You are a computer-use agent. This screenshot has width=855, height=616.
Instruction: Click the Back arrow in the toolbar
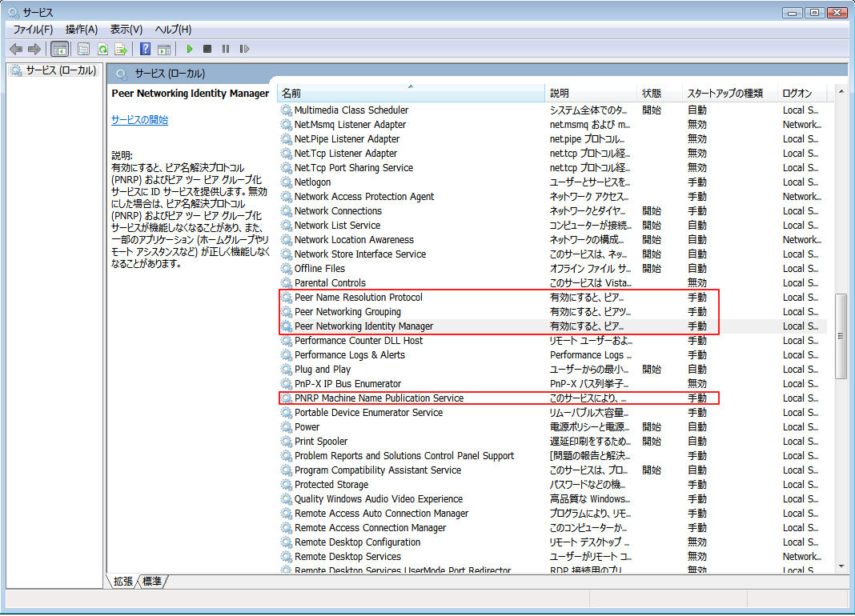(x=16, y=49)
